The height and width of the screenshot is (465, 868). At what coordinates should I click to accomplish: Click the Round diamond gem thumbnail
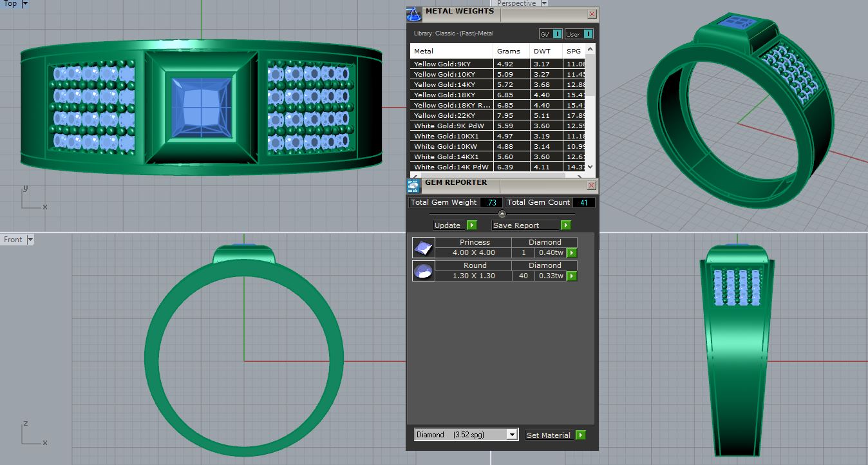point(423,270)
